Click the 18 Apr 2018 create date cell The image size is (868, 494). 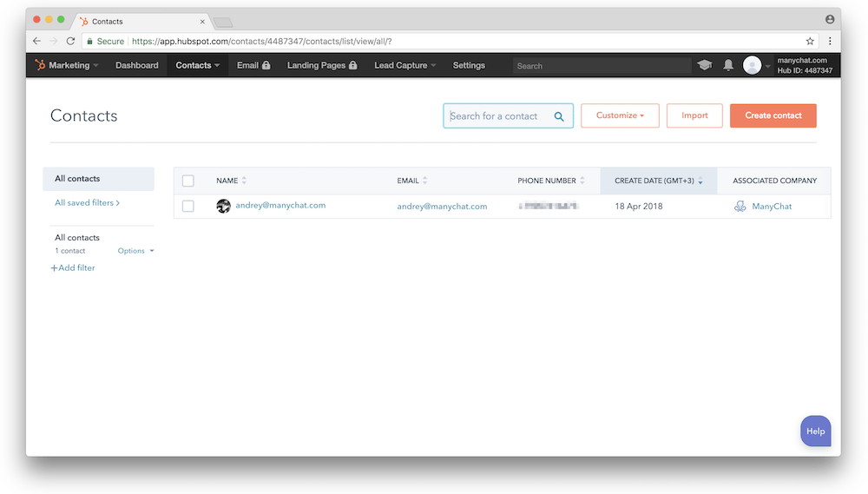tap(638, 207)
